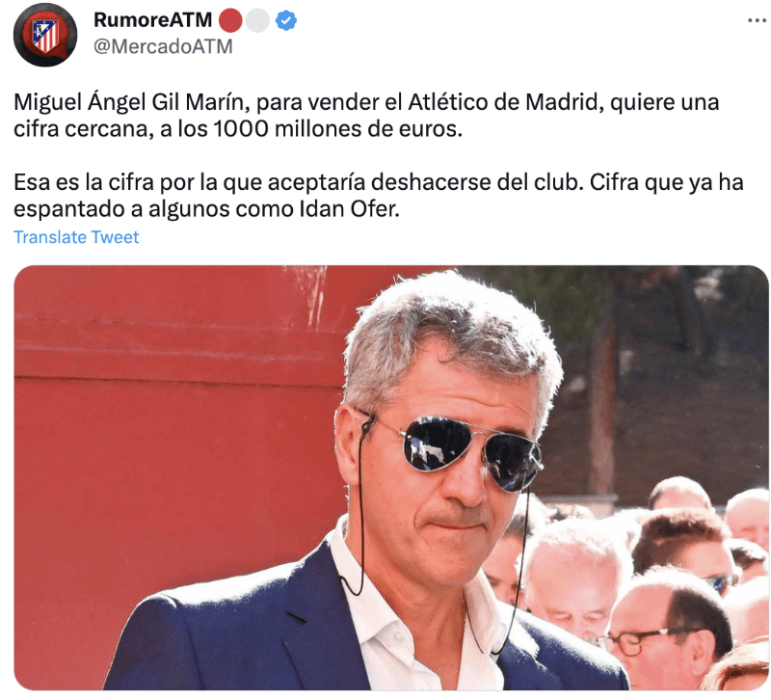This screenshot has height=700, width=771.
Task: Click the tweet paragraph starting Esa es la cifra
Action: coord(379,196)
